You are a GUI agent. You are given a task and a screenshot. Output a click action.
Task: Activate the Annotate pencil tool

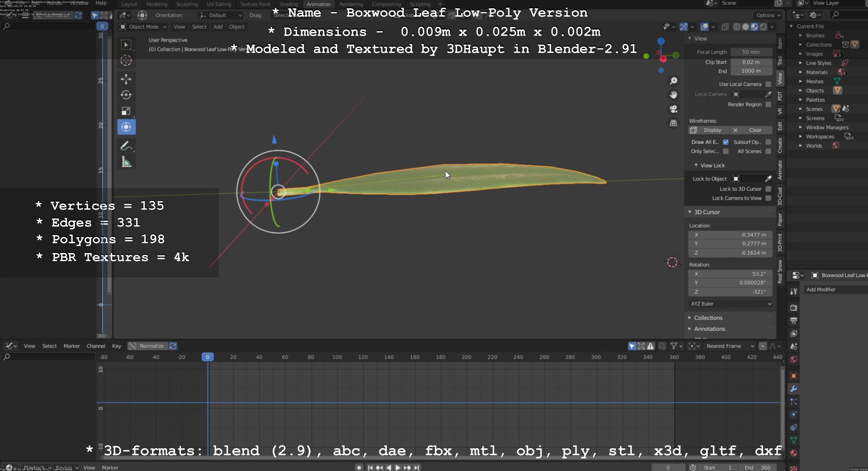tap(126, 146)
